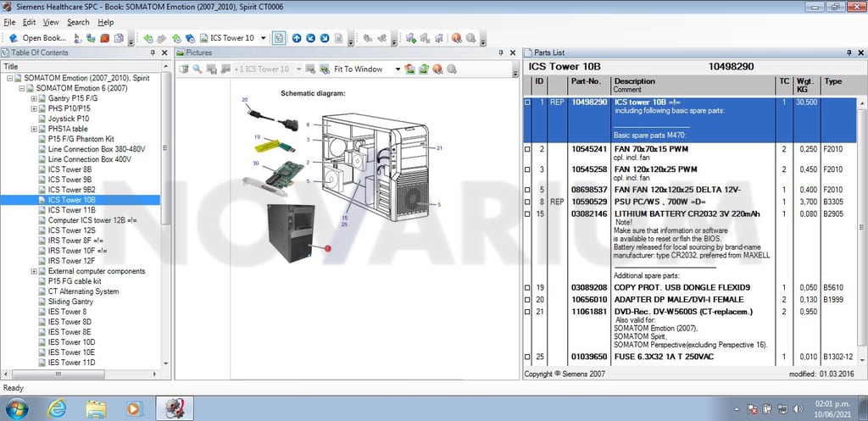Toggle the table of contents sync icon

(279, 38)
